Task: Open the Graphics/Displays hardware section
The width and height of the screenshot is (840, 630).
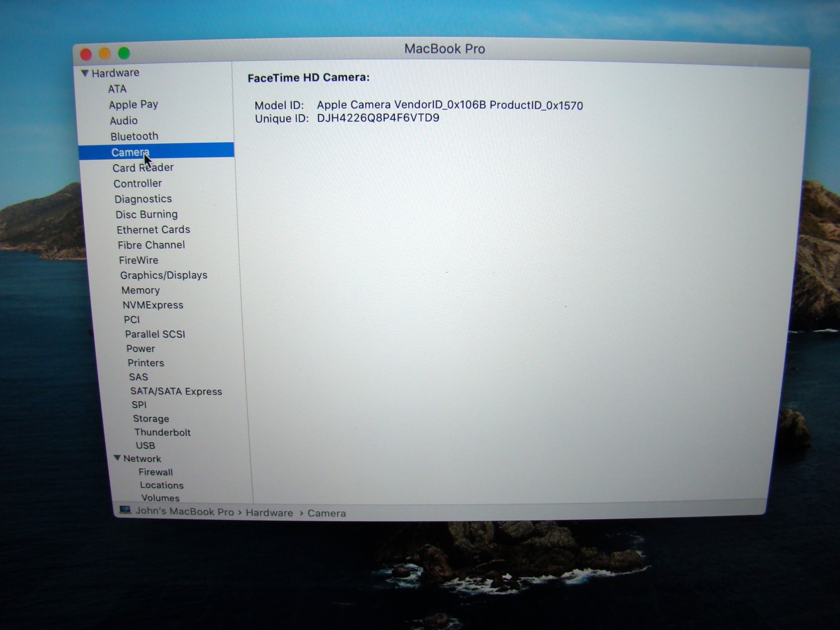Action: tap(164, 276)
